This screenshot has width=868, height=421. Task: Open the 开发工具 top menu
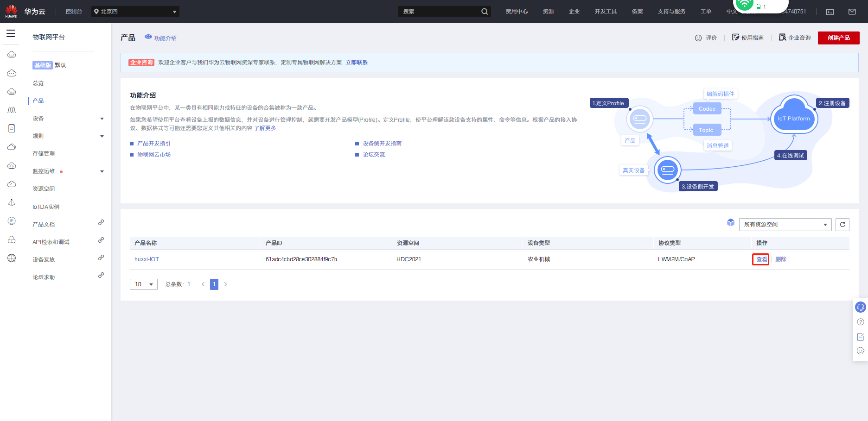tap(606, 12)
